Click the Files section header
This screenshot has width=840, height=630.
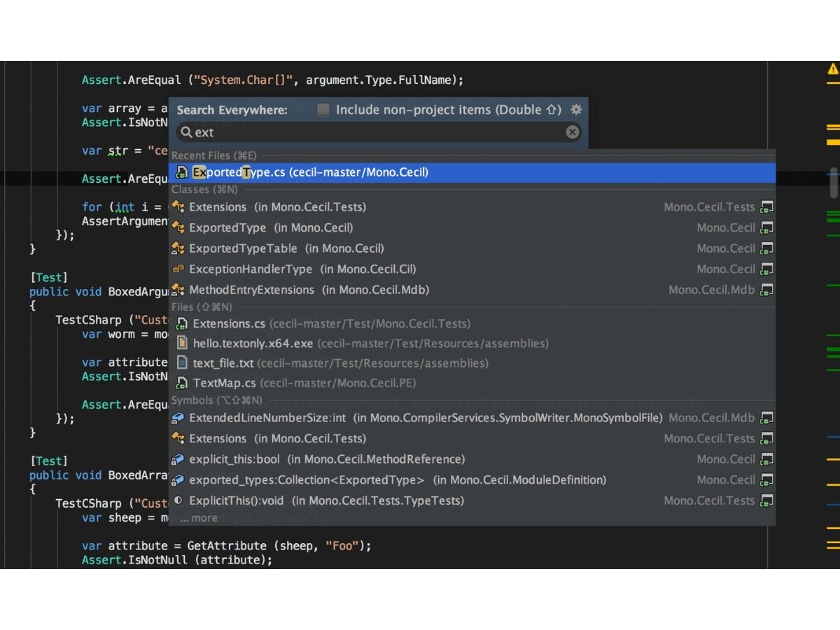[202, 307]
